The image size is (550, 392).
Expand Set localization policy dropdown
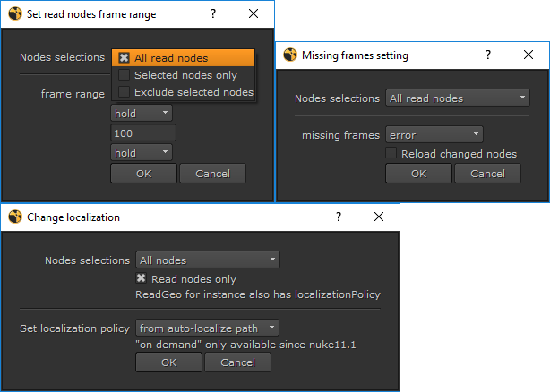(x=208, y=328)
